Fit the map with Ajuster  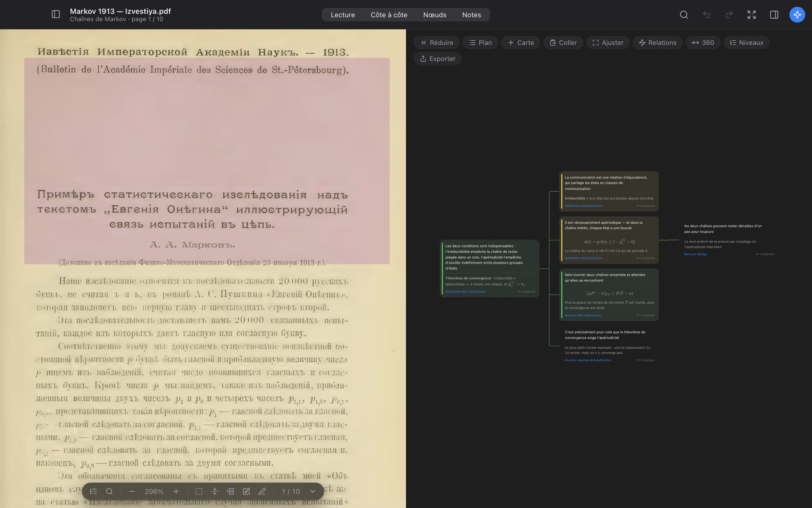click(608, 43)
